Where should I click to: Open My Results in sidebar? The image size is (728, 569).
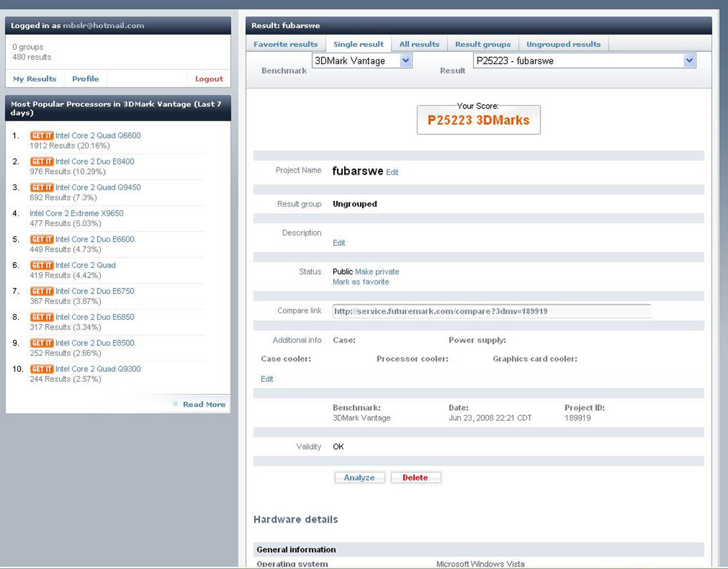35,79
